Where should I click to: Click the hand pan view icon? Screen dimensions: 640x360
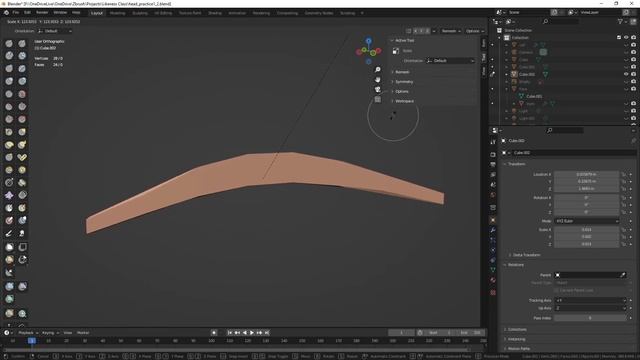point(378,80)
